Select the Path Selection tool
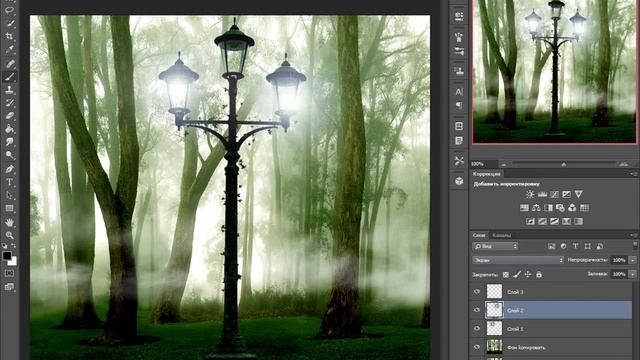The width and height of the screenshot is (640, 360). [x=9, y=195]
